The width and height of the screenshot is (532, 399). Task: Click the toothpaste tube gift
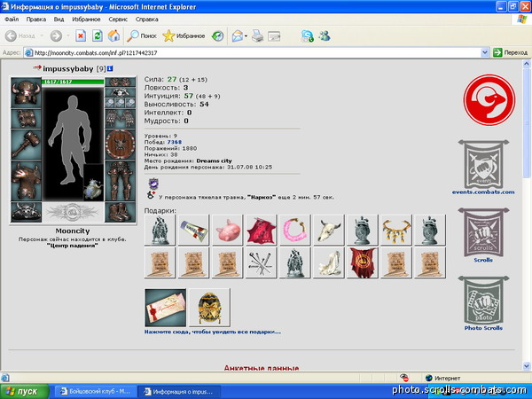coord(193,230)
